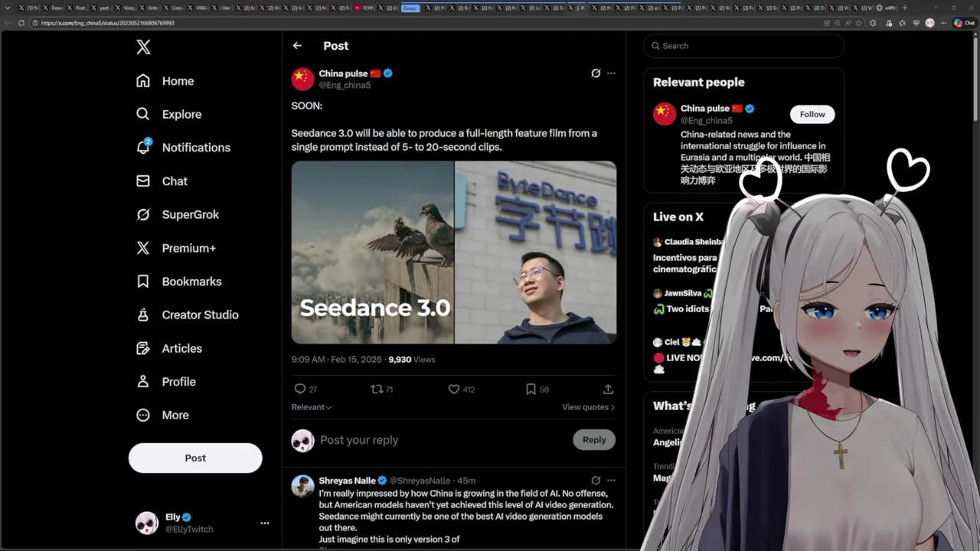Open the ByteDance building image

point(536,253)
